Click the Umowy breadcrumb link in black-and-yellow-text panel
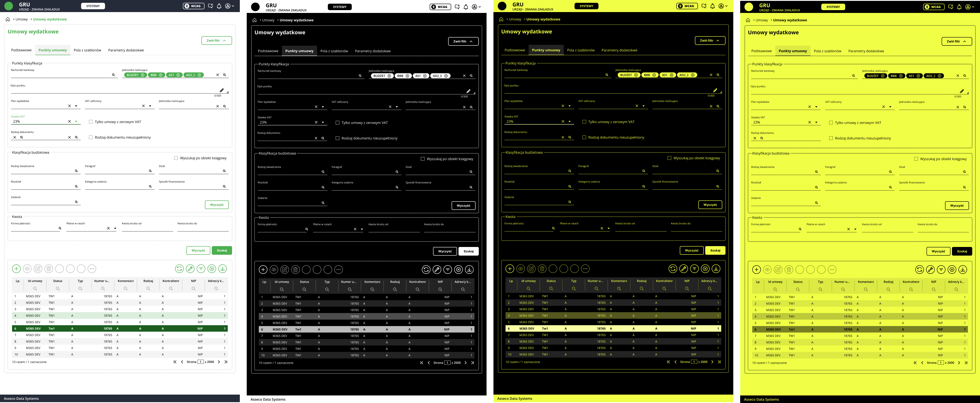980x403 pixels. (515, 19)
